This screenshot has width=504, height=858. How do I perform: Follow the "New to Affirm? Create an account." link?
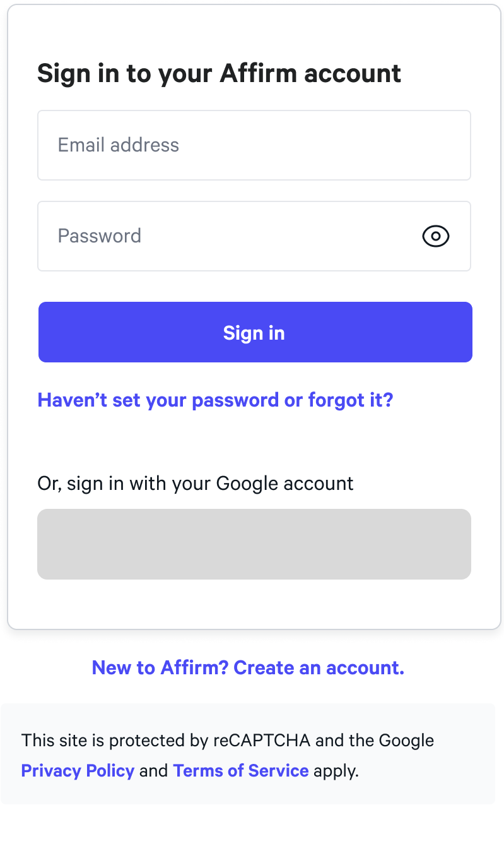tap(248, 667)
